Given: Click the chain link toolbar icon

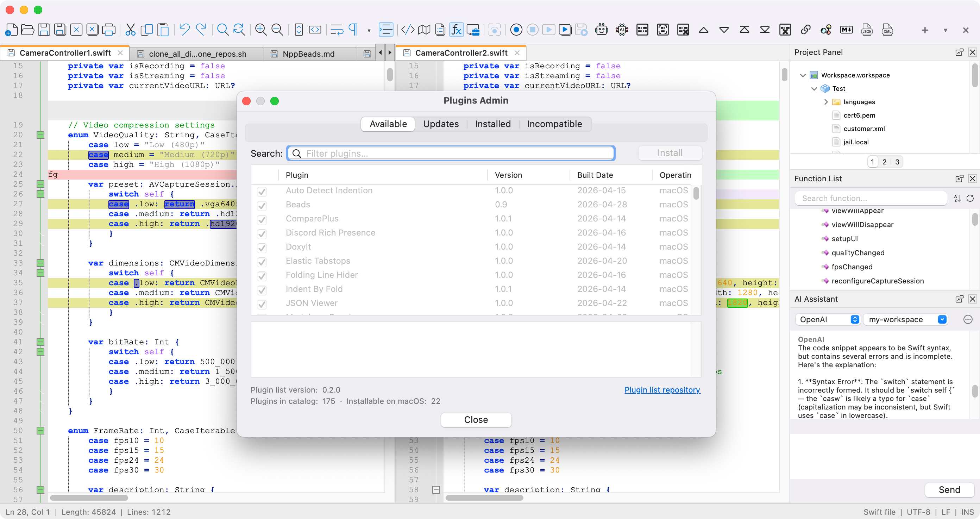Looking at the screenshot, I should point(805,30).
